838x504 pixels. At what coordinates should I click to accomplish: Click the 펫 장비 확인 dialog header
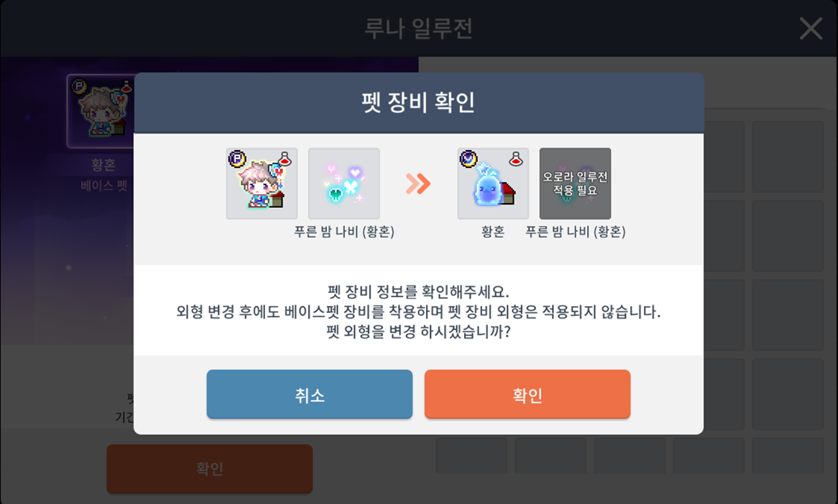click(419, 102)
